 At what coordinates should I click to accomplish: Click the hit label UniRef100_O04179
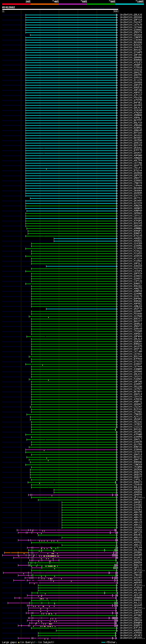point(131,296)
